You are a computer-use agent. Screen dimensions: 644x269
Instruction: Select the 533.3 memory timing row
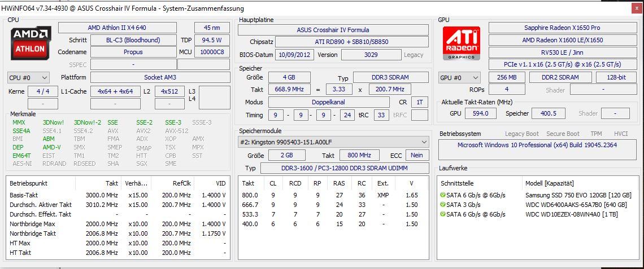click(333, 214)
